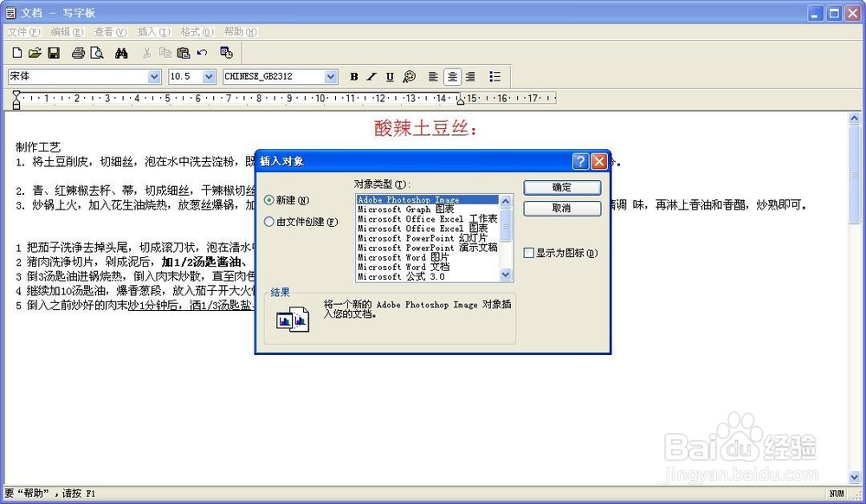Open the 查看 menu

111,32
